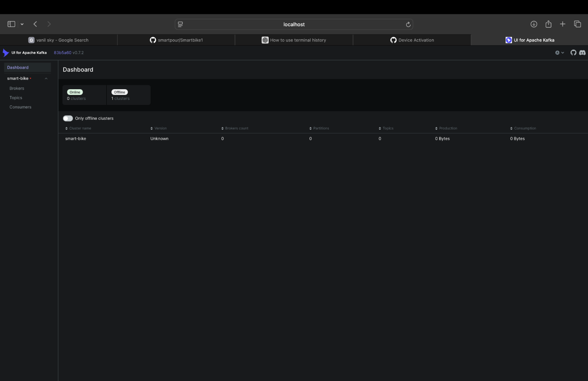The height and width of the screenshot is (381, 588).
Task: Enable the Only offline clusters toggle
Action: [67, 118]
